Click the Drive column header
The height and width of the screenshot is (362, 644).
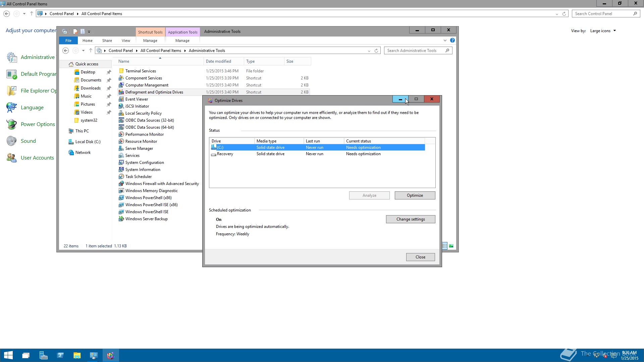(232, 141)
